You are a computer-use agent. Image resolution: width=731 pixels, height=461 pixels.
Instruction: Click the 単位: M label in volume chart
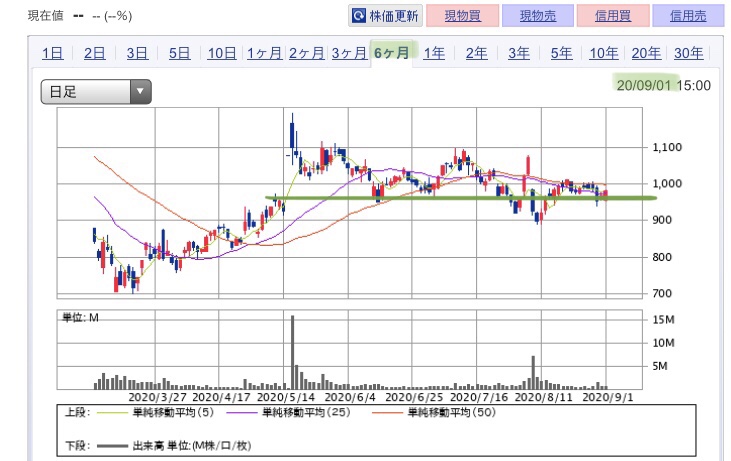[80, 318]
